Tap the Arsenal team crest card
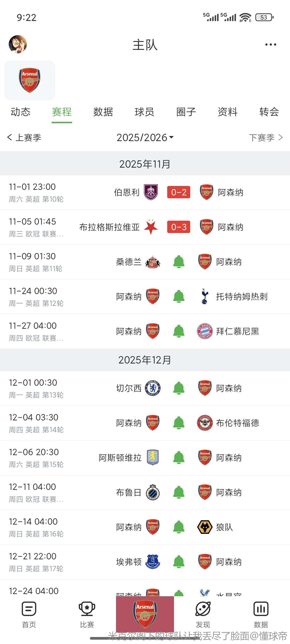Image resolution: width=290 pixels, height=644 pixels. [29, 80]
